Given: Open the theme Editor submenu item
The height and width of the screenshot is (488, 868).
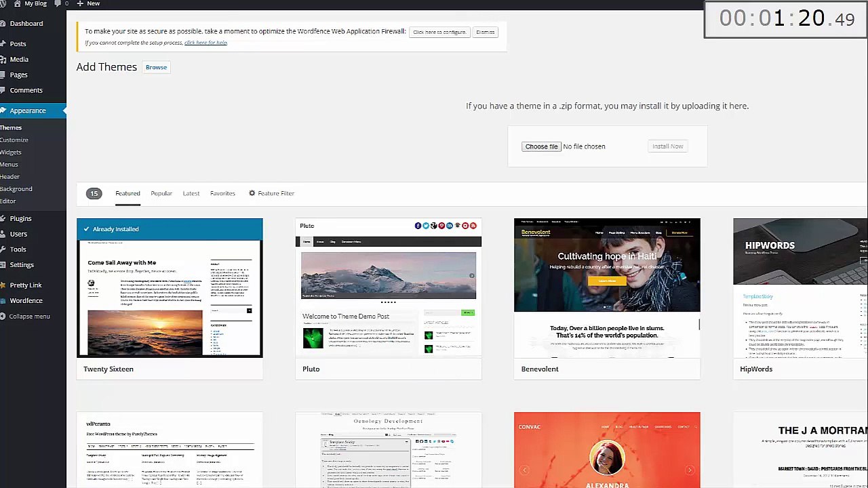Looking at the screenshot, I should click(8, 201).
